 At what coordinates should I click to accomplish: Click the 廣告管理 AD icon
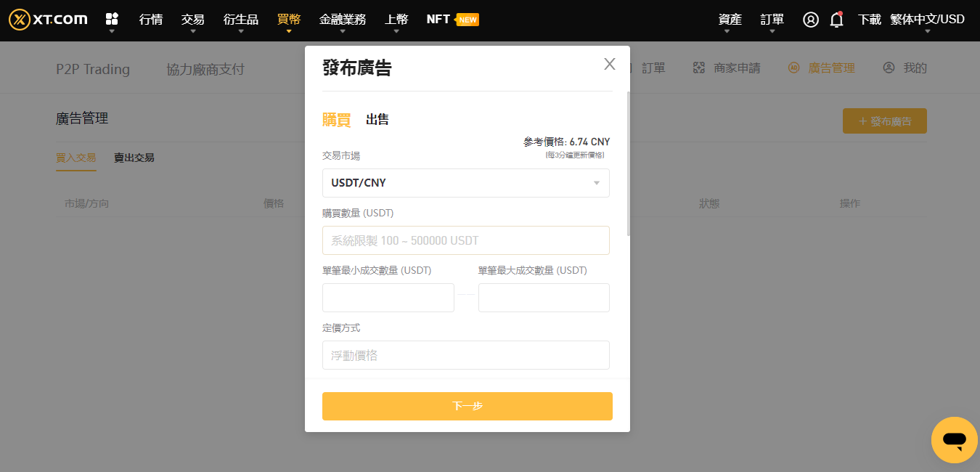793,68
